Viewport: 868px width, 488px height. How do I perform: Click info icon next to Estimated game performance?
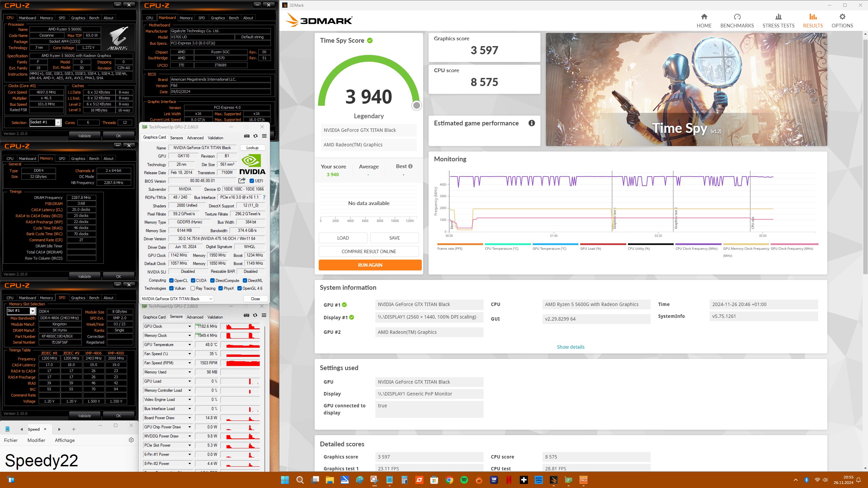pos(532,123)
